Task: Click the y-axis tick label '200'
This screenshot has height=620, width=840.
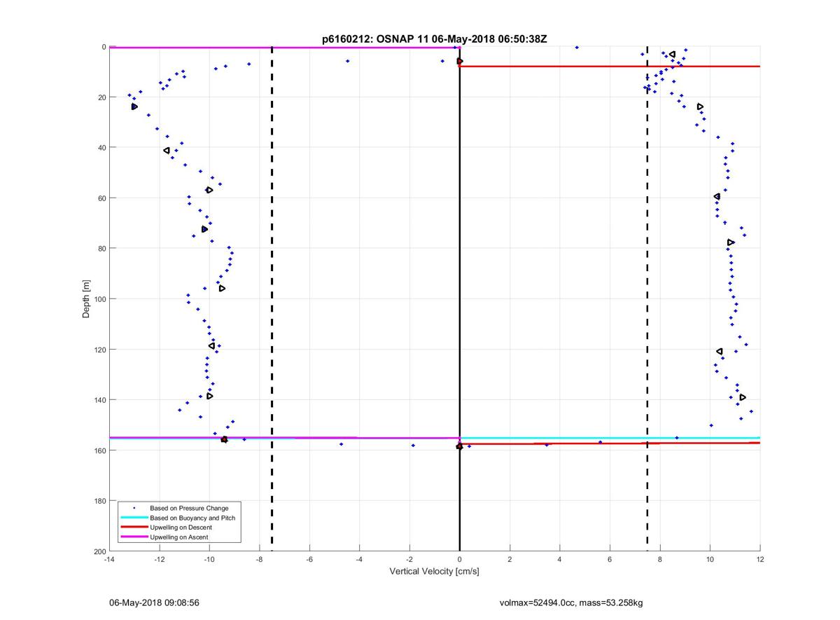Action: pos(99,551)
